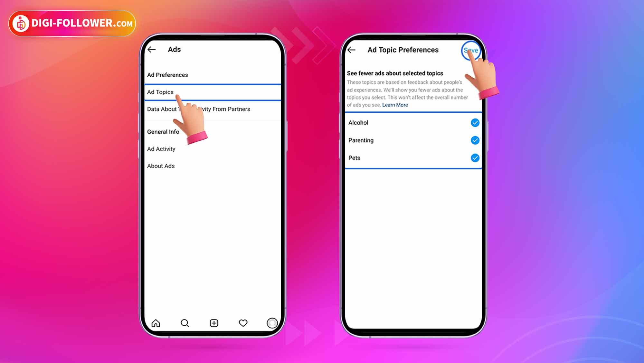Tap the Activity icon in bottom navigation

(242, 323)
